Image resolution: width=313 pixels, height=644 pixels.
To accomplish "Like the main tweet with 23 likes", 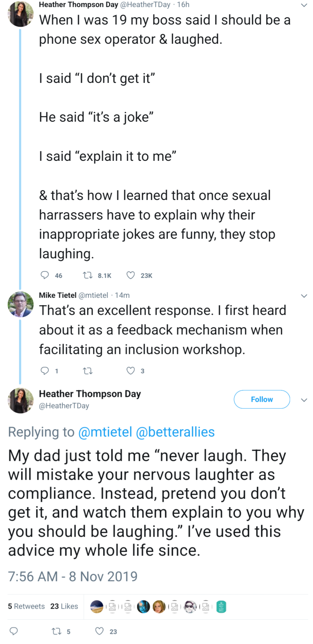I will point(100,631).
